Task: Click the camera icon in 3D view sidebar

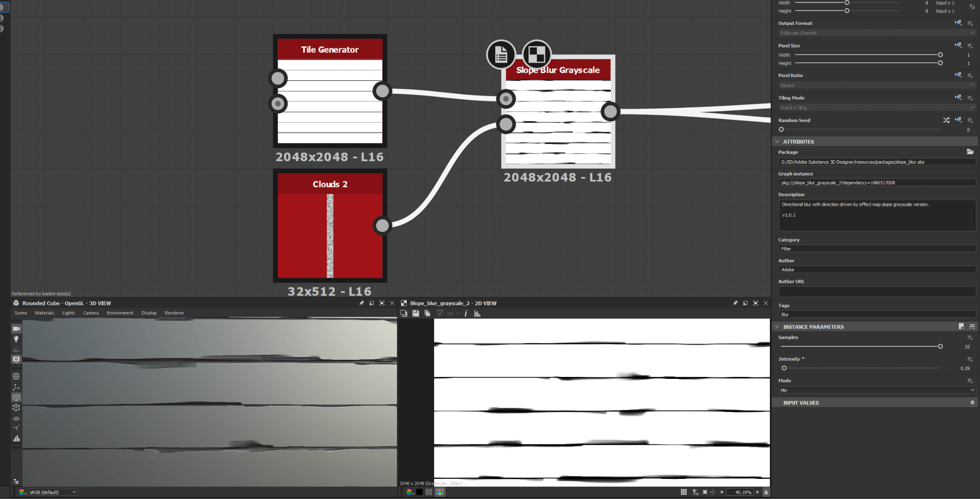Action: pyautogui.click(x=16, y=329)
